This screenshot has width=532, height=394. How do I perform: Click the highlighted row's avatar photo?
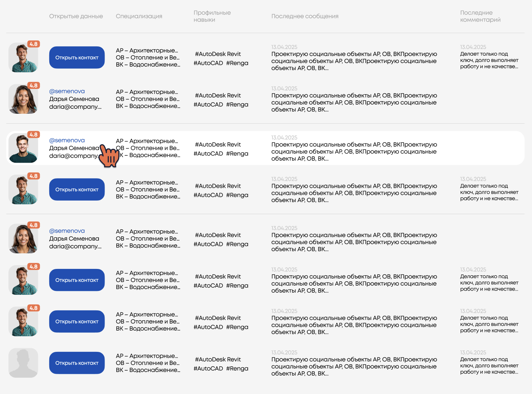pyautogui.click(x=23, y=148)
